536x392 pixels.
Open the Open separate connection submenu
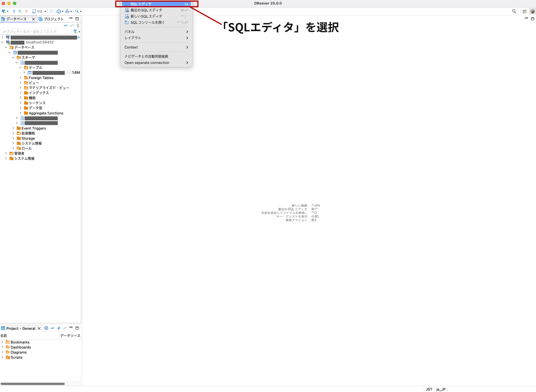(x=147, y=63)
